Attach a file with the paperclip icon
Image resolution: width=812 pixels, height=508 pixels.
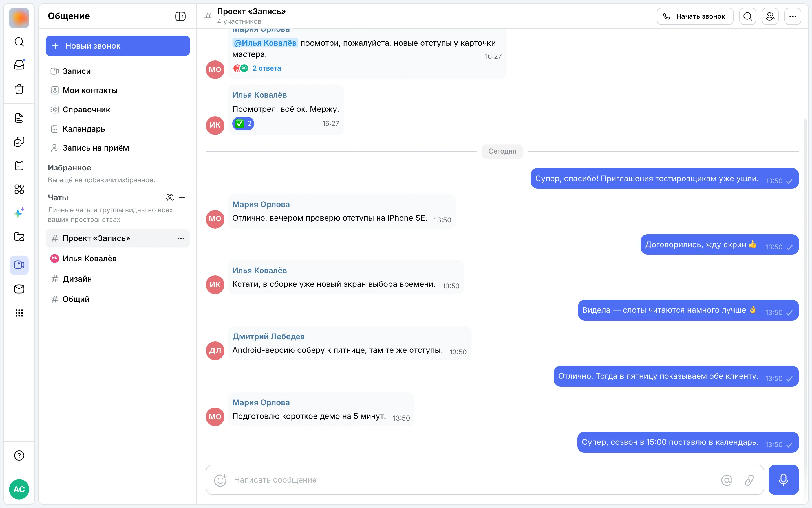pyautogui.click(x=749, y=480)
